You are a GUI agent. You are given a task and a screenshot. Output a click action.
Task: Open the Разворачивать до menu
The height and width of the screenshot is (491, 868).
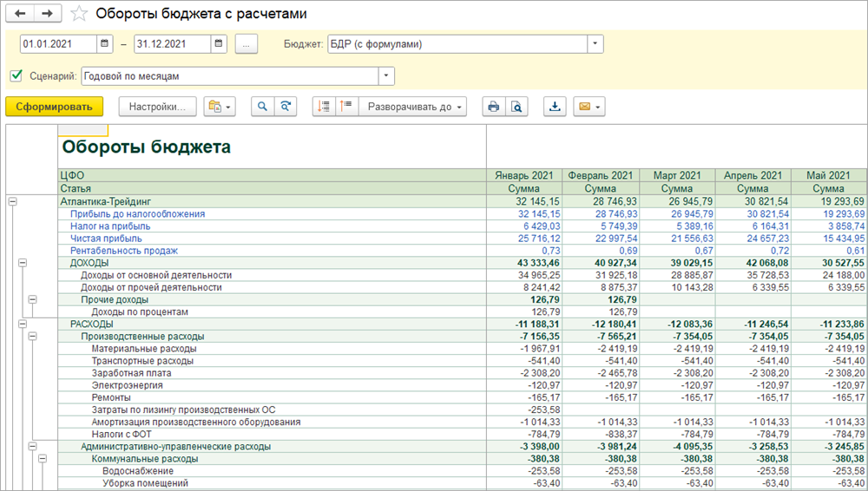coord(416,107)
